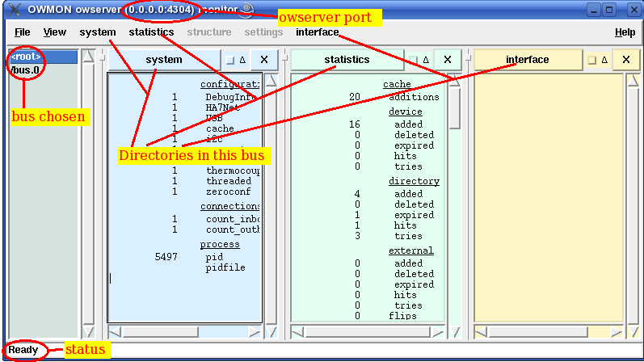The height and width of the screenshot is (362, 644).
Task: Click up arrow of interface panel scrollbar
Action: pos(633,81)
